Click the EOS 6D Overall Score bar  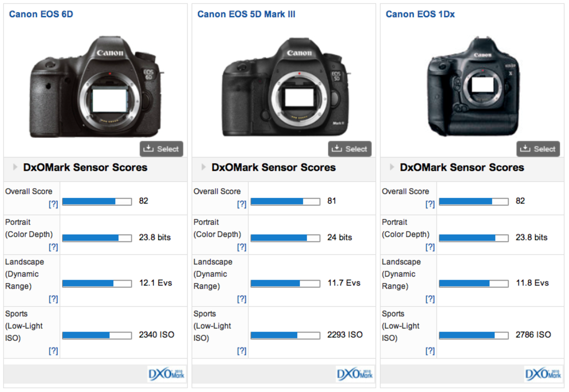(97, 201)
